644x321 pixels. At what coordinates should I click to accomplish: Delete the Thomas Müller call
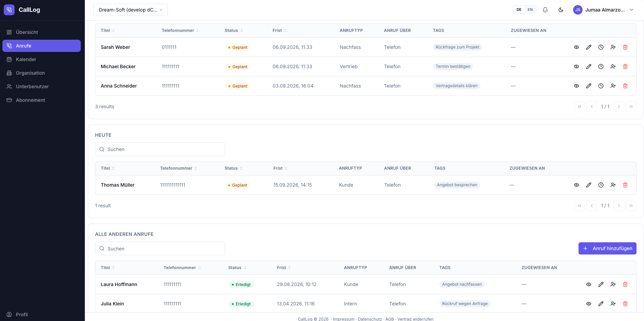click(x=625, y=185)
